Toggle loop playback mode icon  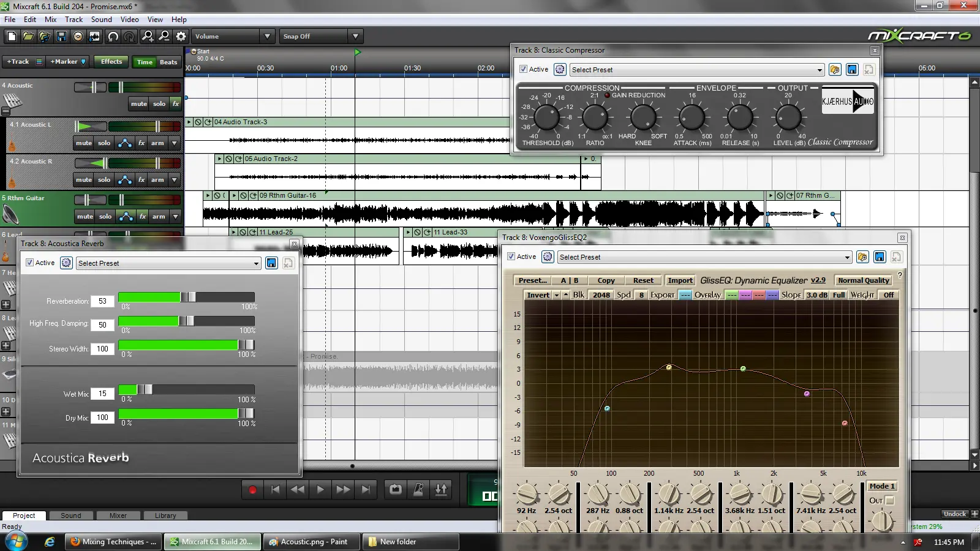pos(396,489)
